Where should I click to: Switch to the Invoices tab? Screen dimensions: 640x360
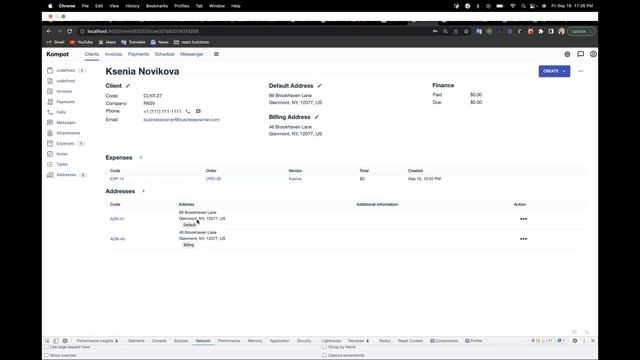[113, 54]
